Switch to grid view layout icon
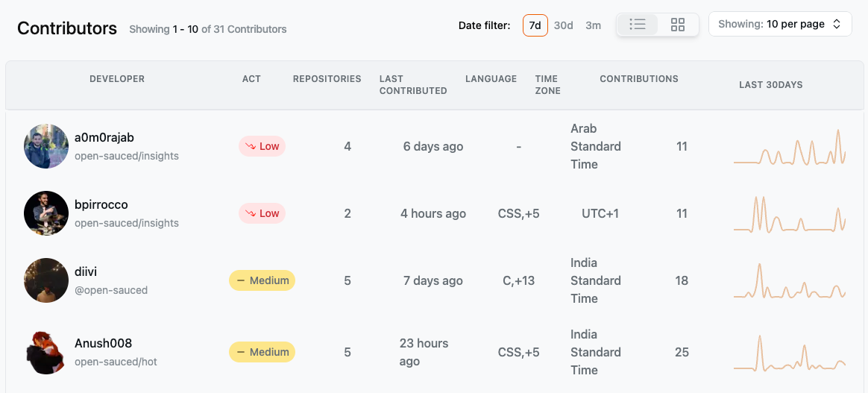Viewport: 868px width, 393px height. coord(678,25)
